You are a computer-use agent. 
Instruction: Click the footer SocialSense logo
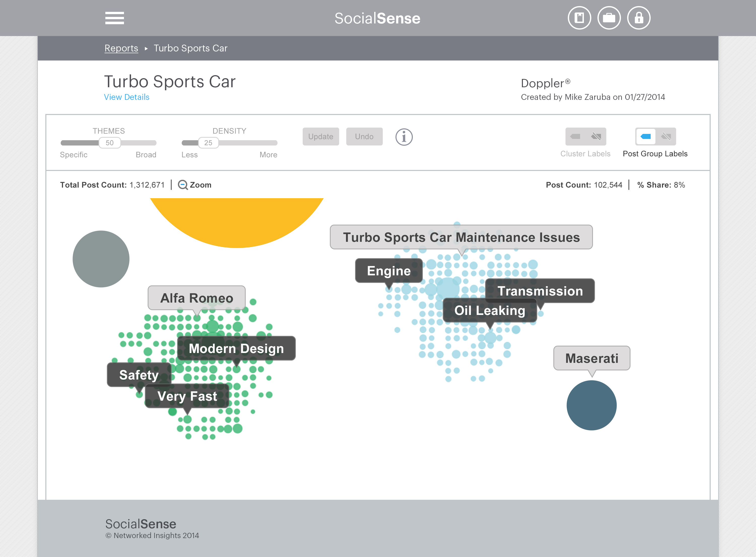pos(140,524)
